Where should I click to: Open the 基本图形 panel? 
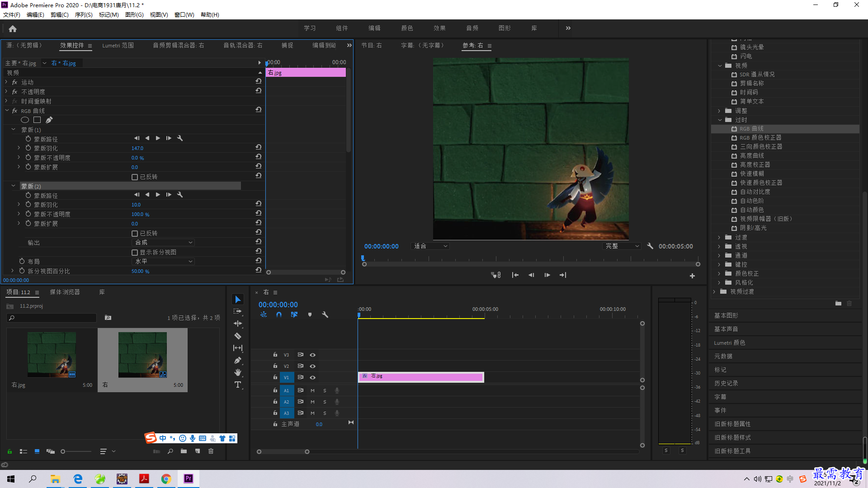726,315
